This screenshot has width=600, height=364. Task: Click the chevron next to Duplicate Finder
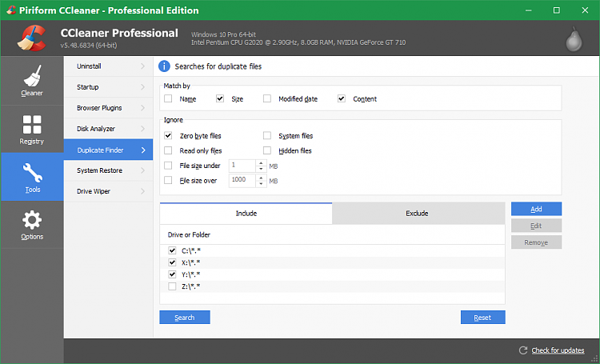pos(143,150)
